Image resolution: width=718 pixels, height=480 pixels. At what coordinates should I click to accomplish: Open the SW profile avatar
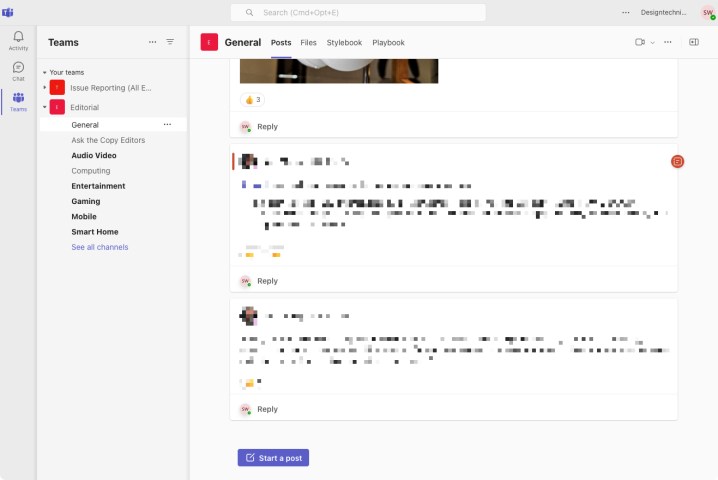click(x=708, y=12)
